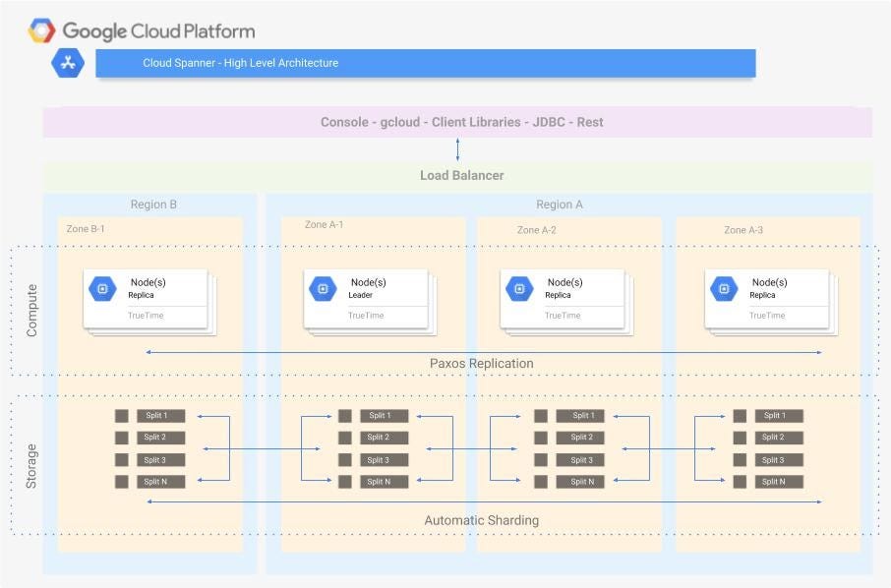Click the Node(s) Leader hexagon icon in Zone A-1
Image resolution: width=891 pixels, height=588 pixels.
(323, 288)
